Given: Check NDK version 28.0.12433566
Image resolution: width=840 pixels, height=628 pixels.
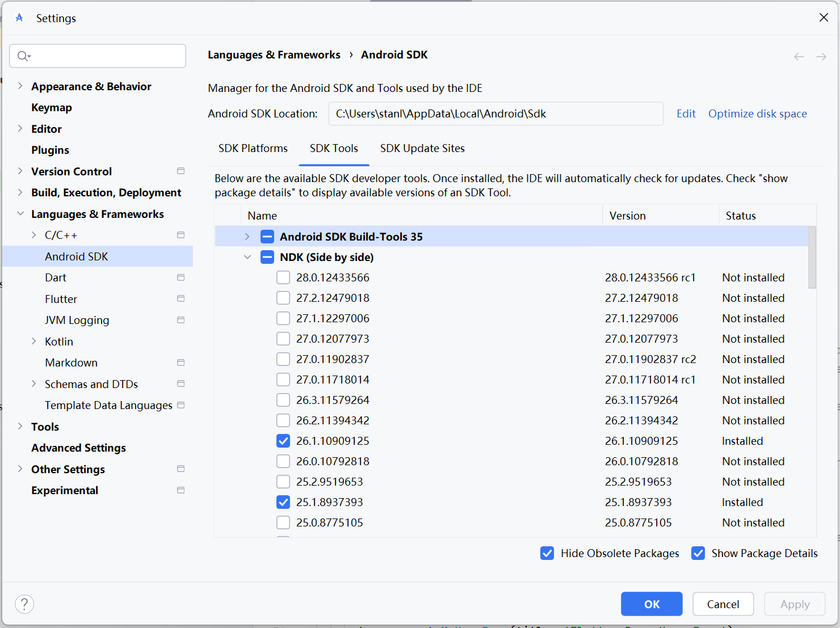Looking at the screenshot, I should (x=283, y=277).
